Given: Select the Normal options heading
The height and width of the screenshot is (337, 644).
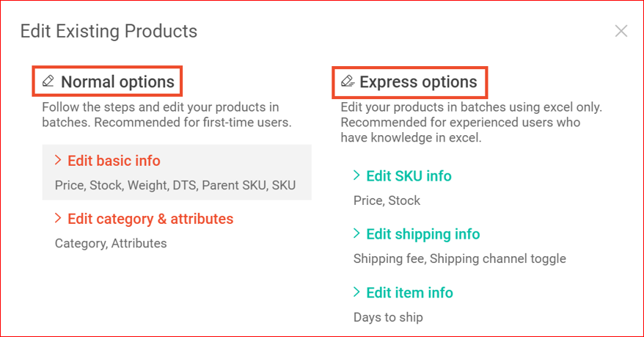Looking at the screenshot, I should point(117,81).
